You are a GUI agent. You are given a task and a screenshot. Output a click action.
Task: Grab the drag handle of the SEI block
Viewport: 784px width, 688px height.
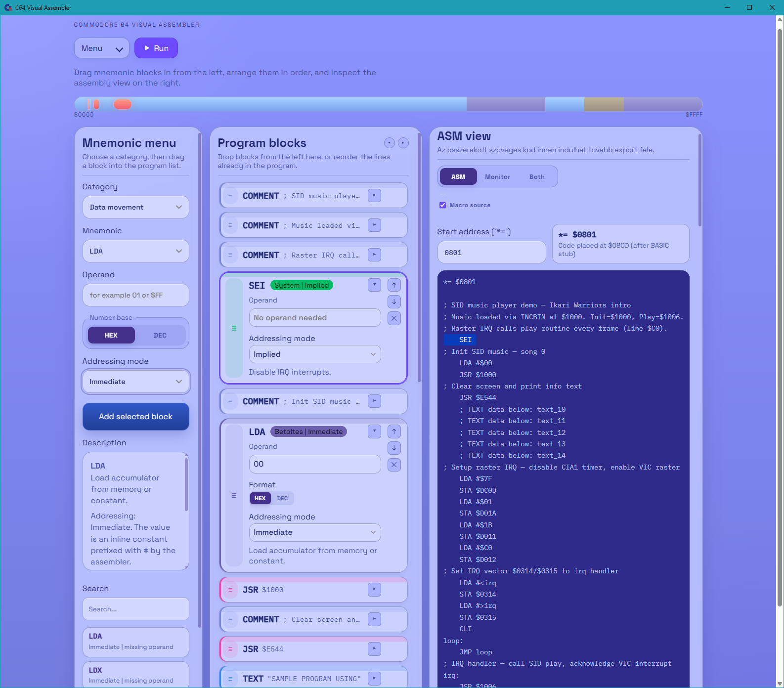234,328
